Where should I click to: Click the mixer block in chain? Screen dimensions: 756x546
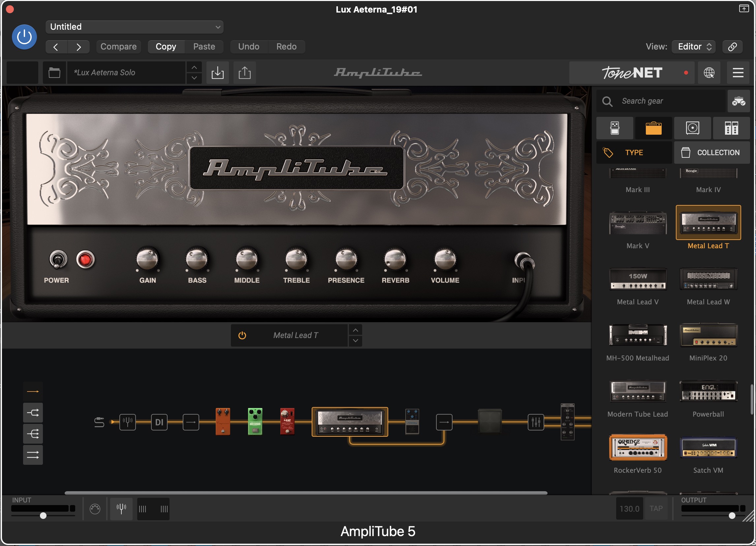pyautogui.click(x=536, y=422)
